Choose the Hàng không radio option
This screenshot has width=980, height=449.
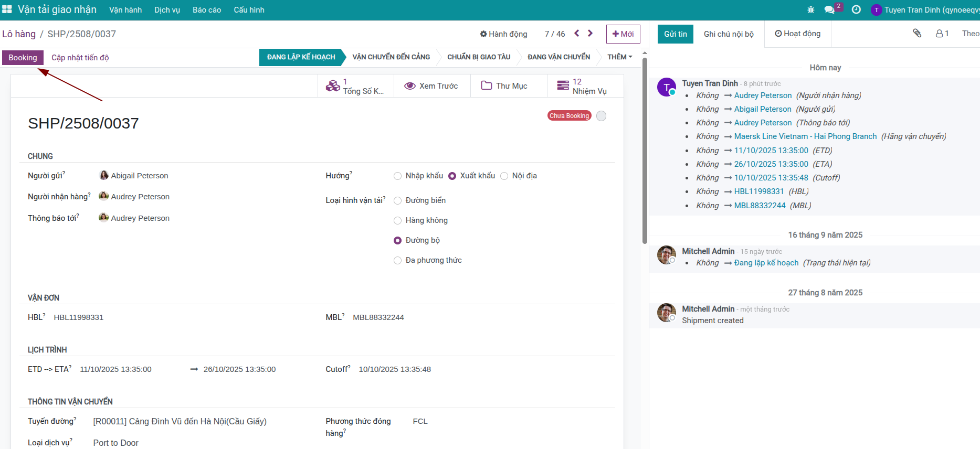click(398, 221)
